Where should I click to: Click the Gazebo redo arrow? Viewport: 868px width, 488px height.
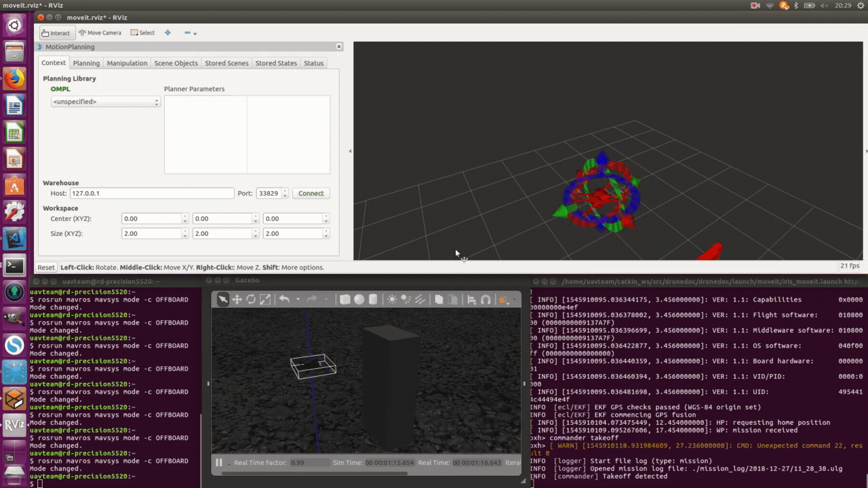313,299
